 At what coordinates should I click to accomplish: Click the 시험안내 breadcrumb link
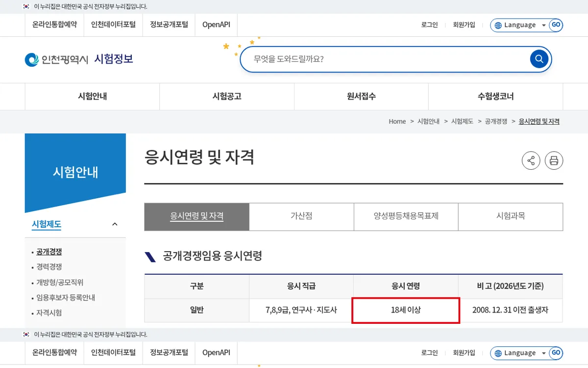click(x=428, y=121)
